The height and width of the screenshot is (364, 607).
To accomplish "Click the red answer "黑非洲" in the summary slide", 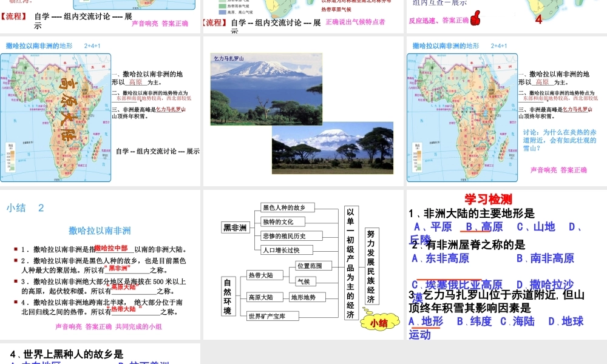I will click(117, 268).
